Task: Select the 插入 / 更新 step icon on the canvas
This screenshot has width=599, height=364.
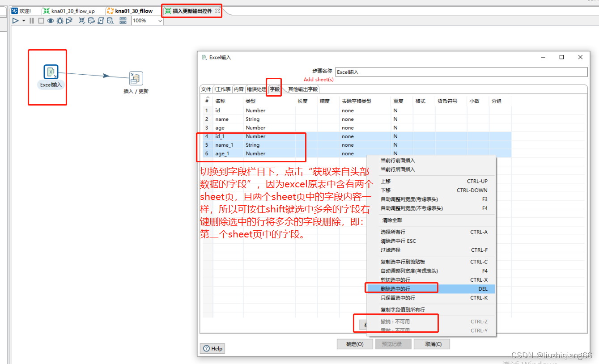Action: pos(136,78)
